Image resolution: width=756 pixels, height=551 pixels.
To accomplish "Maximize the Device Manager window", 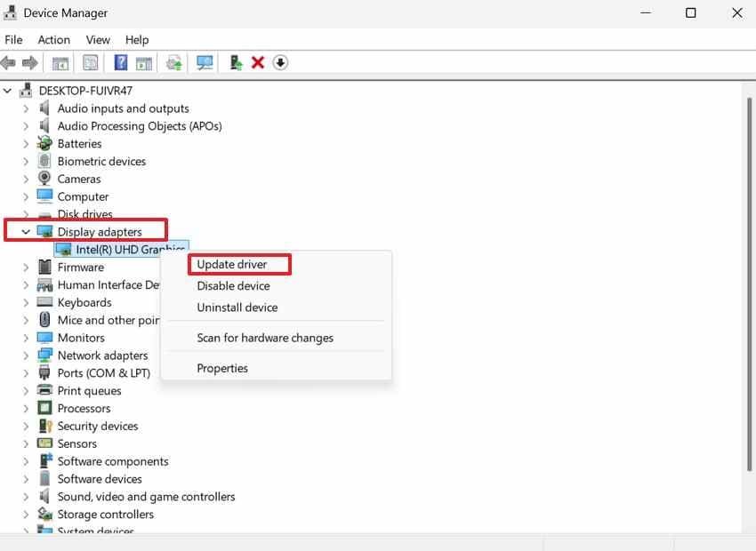I will pyautogui.click(x=690, y=13).
